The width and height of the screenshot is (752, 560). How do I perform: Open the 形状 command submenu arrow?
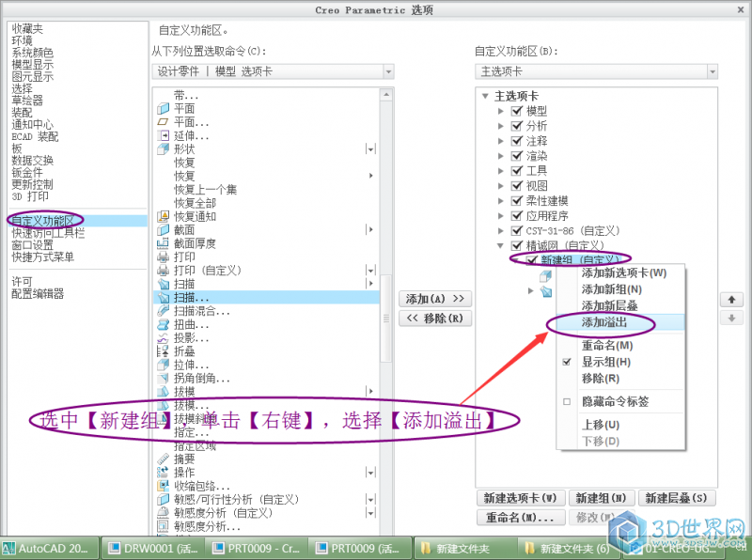(x=370, y=149)
